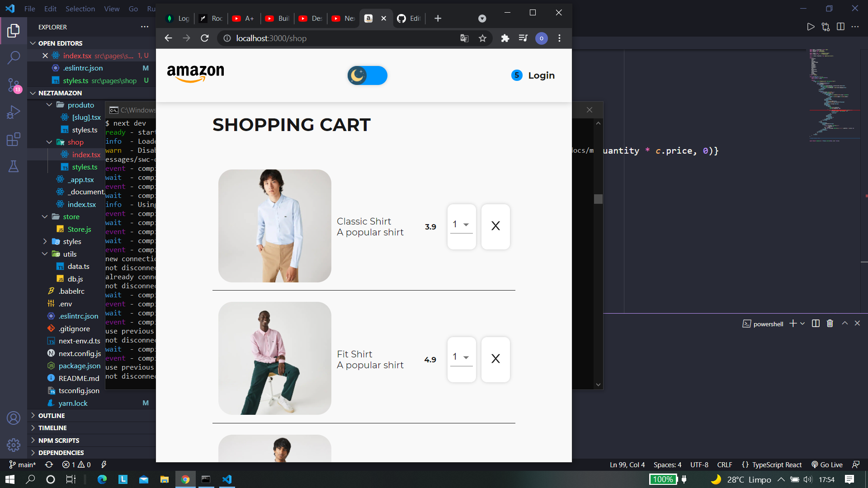
Task: Remove Classic Shirt with X button
Action: (x=495, y=226)
